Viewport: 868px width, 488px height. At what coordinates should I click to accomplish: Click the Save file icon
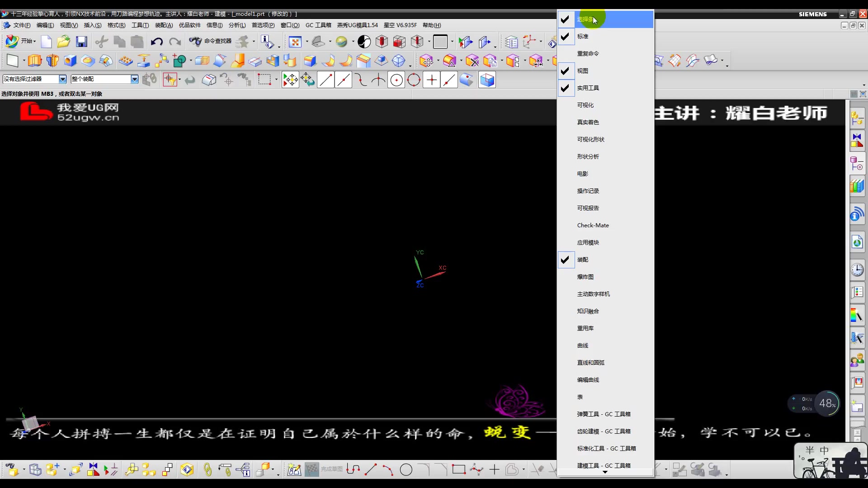click(81, 42)
